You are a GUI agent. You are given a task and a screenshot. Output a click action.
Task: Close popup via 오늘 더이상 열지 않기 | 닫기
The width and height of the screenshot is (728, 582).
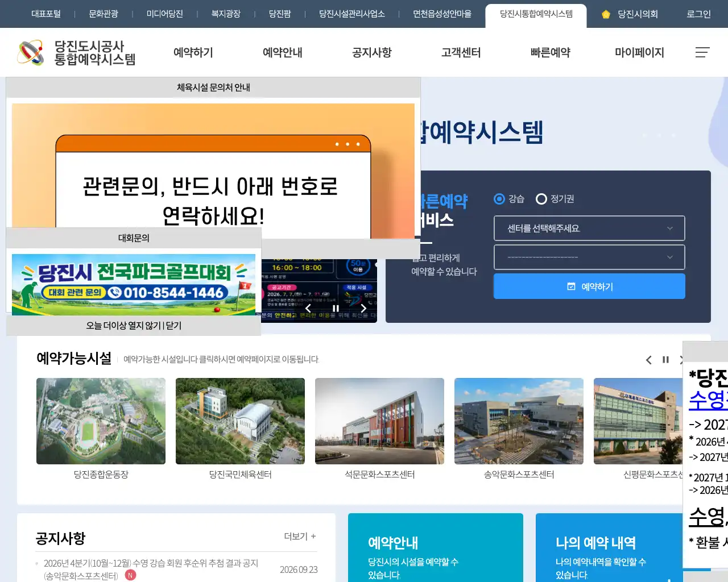click(134, 326)
